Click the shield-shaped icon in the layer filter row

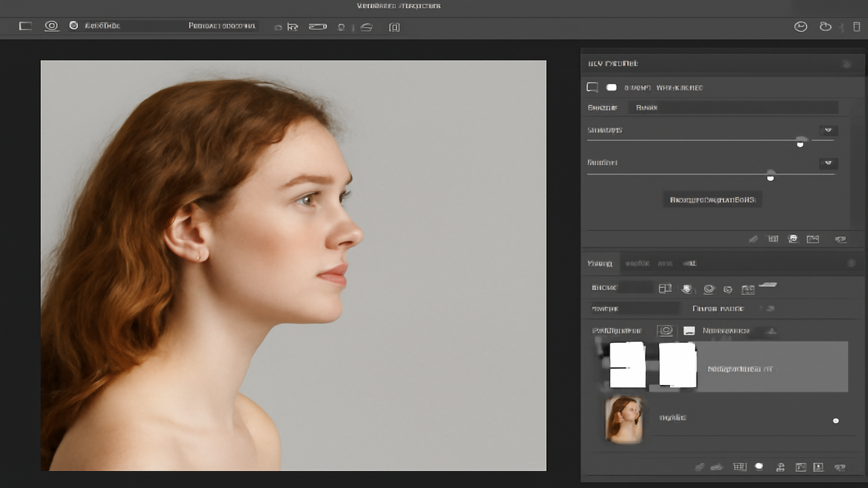pyautogui.click(x=687, y=289)
